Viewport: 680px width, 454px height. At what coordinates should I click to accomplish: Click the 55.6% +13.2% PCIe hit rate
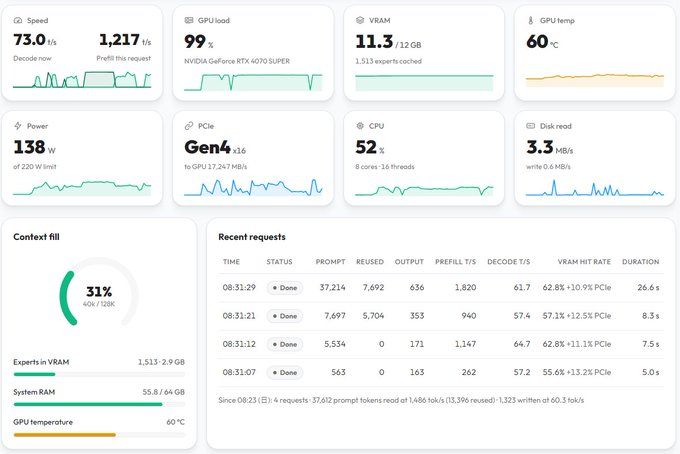(x=577, y=372)
